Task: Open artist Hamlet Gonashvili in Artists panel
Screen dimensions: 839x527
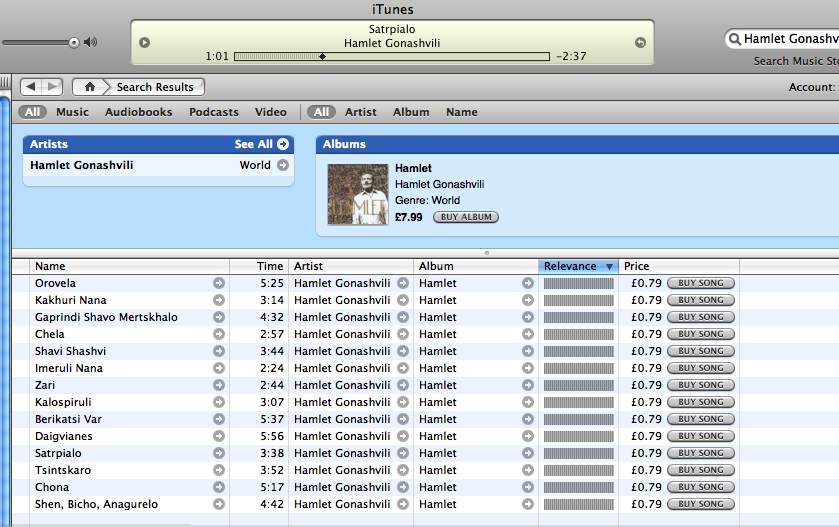Action: [x=82, y=165]
